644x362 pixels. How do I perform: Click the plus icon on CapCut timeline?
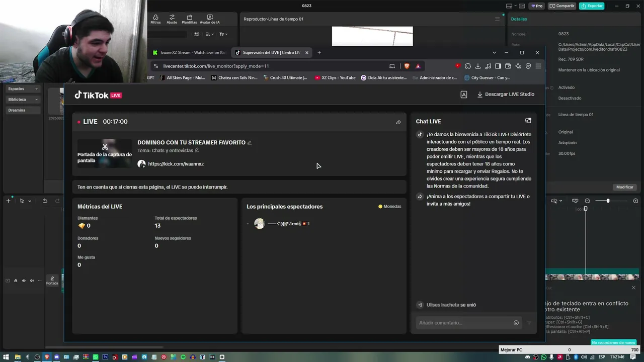click(x=8, y=201)
